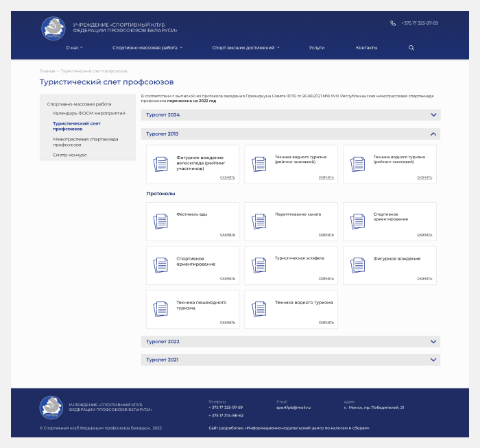Expand the Турслет 2021 section chevron
480x448 pixels.
(433, 360)
